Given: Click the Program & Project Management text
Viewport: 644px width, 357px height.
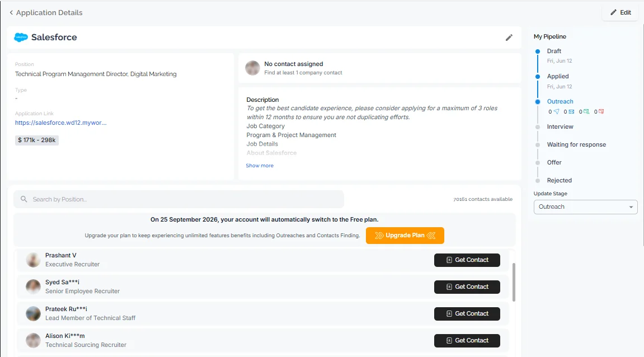Looking at the screenshot, I should pyautogui.click(x=291, y=135).
